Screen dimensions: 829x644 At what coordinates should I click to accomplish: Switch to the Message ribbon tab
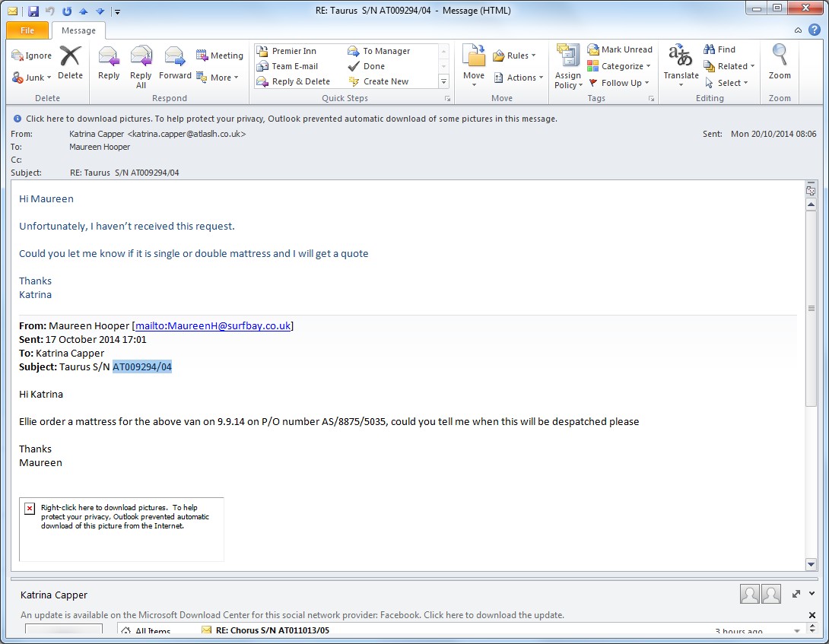coord(78,30)
